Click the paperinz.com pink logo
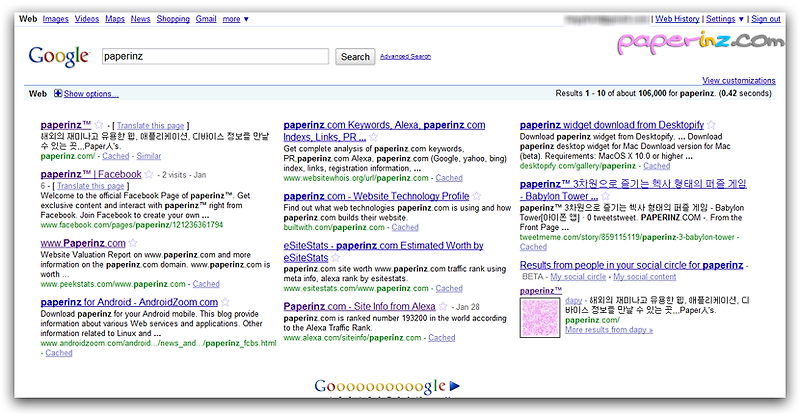800x414 pixels. click(x=700, y=42)
